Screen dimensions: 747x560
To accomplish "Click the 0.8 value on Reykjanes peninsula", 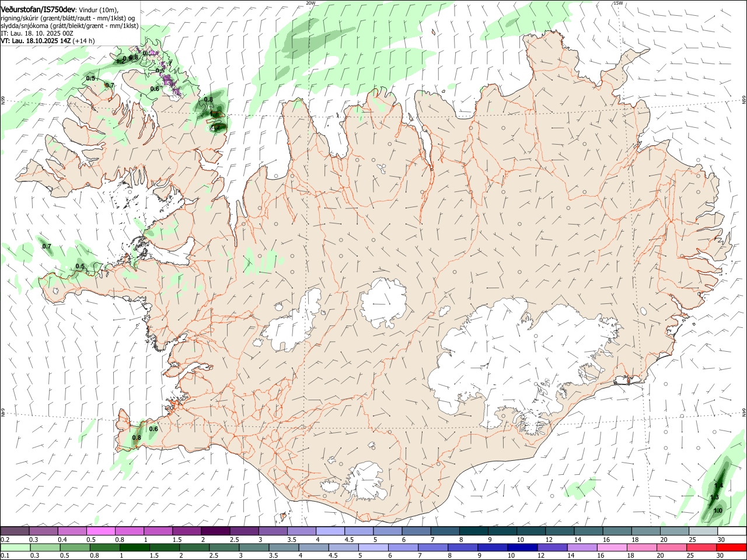I will pyautogui.click(x=137, y=437).
